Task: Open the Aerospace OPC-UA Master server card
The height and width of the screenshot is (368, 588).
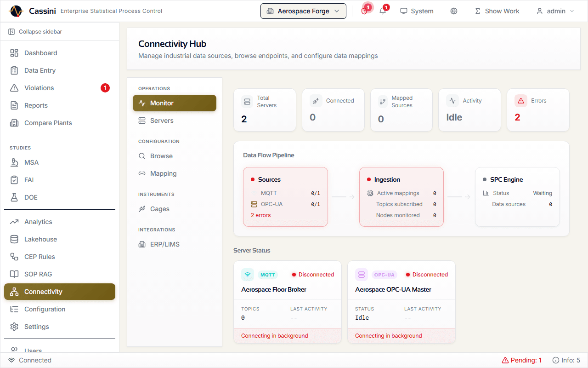Action: [x=401, y=302]
